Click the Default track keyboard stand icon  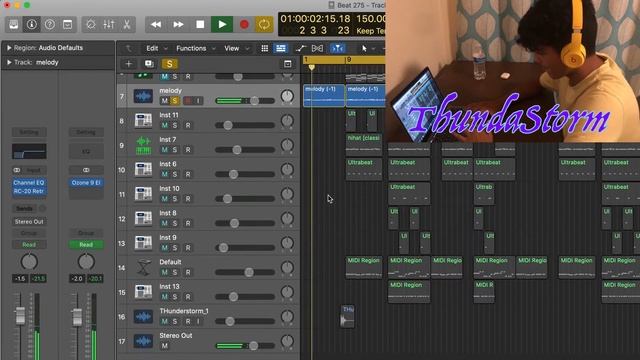pos(143,268)
